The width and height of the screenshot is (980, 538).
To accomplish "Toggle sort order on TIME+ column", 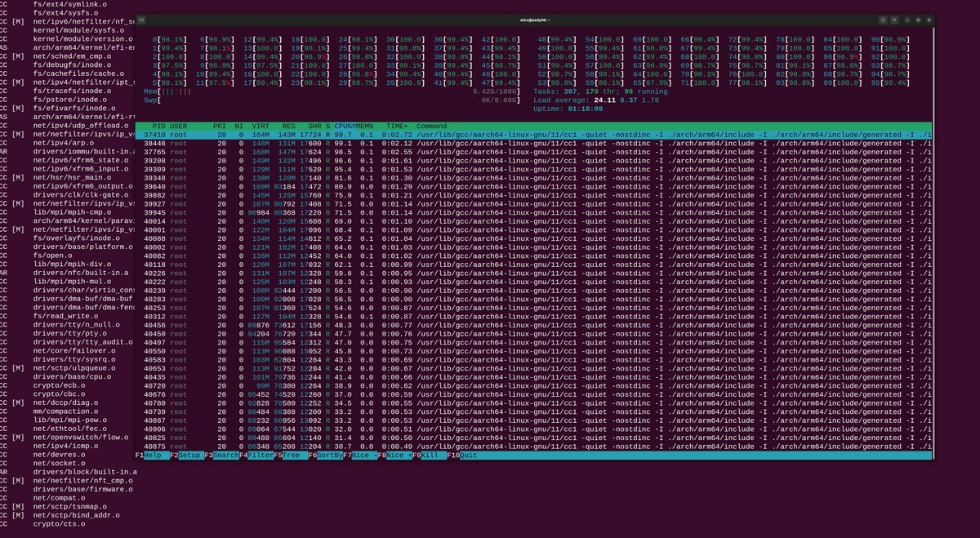I will [x=395, y=126].
